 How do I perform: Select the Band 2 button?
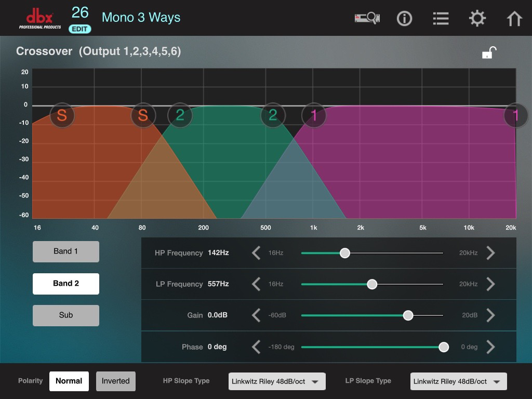pos(66,284)
